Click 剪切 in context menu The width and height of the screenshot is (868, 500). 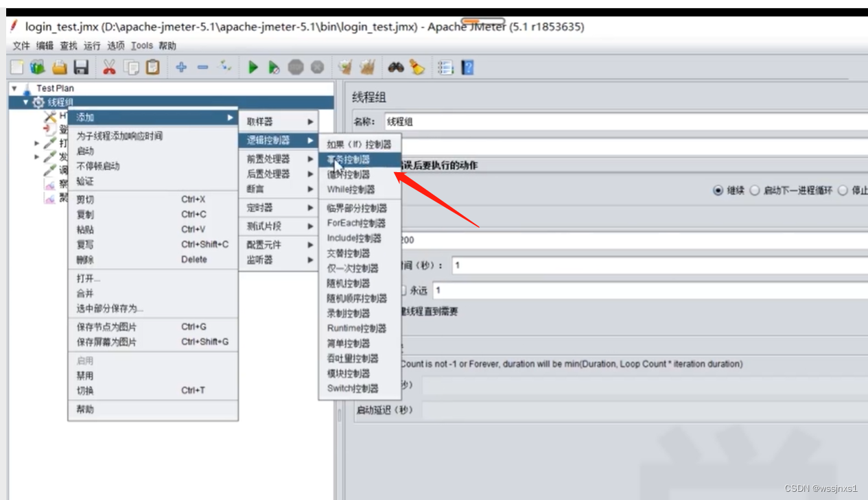pos(153,200)
